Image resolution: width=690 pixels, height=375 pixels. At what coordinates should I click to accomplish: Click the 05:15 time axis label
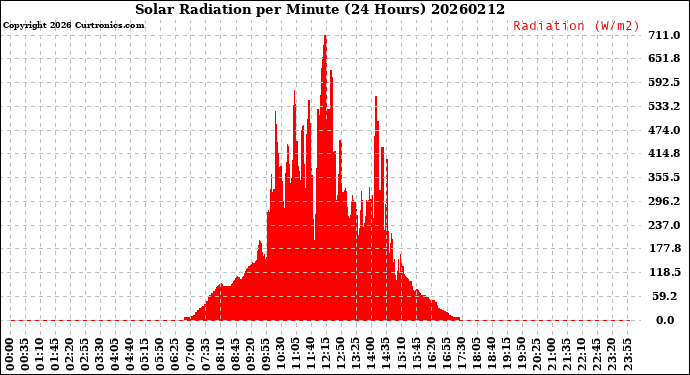[x=145, y=355]
